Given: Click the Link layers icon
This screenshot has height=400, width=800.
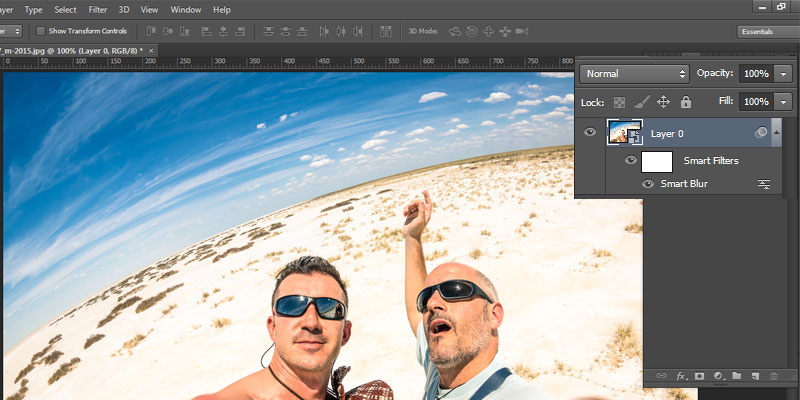Looking at the screenshot, I should point(661,376).
